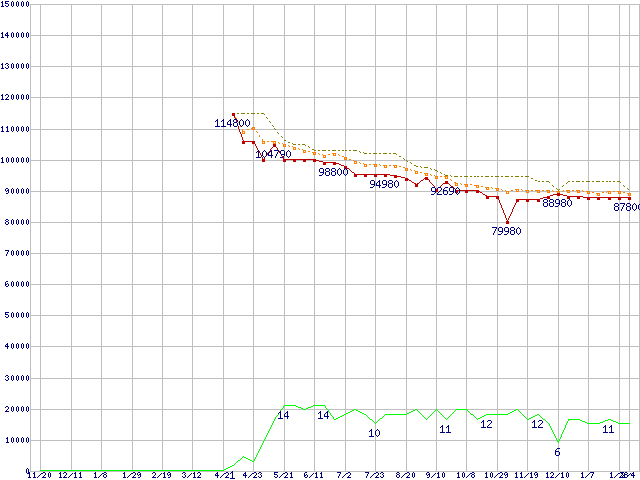The height and width of the screenshot is (480, 640).
Task: Click the 12/10 date on the x-axis
Action: (557, 475)
